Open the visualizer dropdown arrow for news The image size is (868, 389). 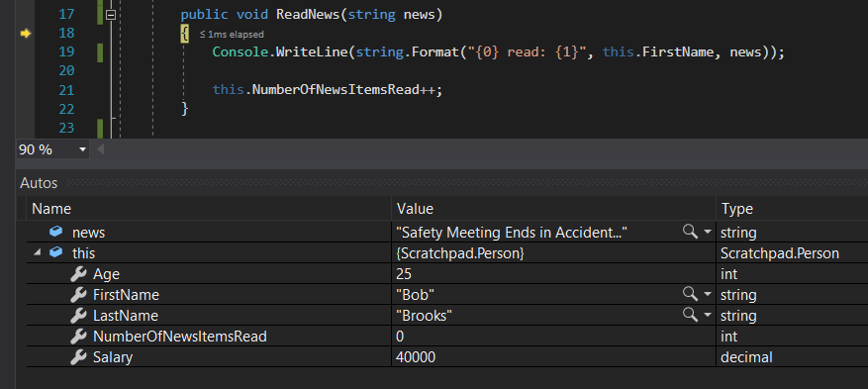point(708,233)
